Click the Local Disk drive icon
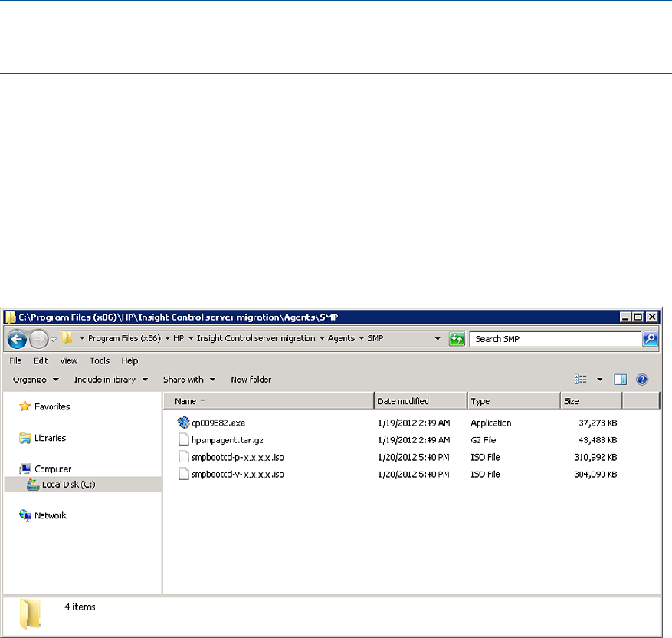Viewport: 672px width, 638px height. (x=33, y=485)
